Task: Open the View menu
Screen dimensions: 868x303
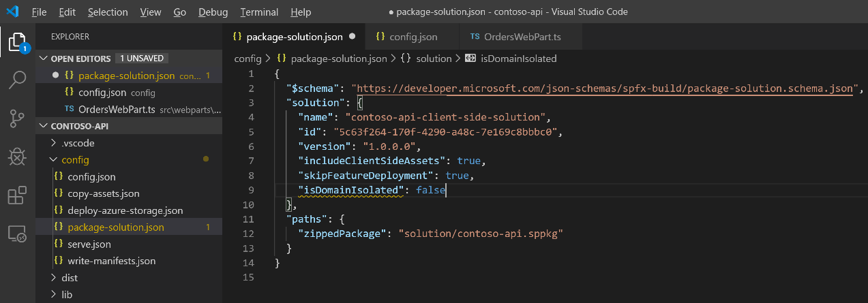Action: coord(151,12)
